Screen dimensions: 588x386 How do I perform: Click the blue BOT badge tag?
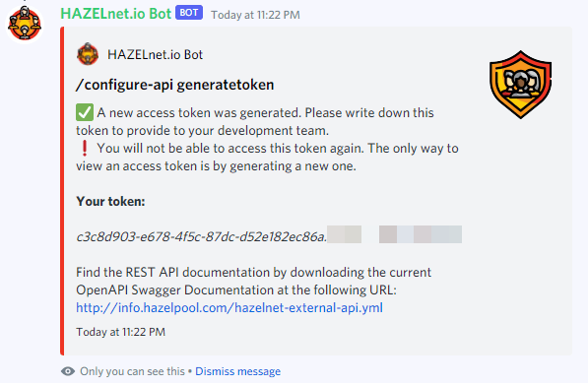[x=189, y=13]
